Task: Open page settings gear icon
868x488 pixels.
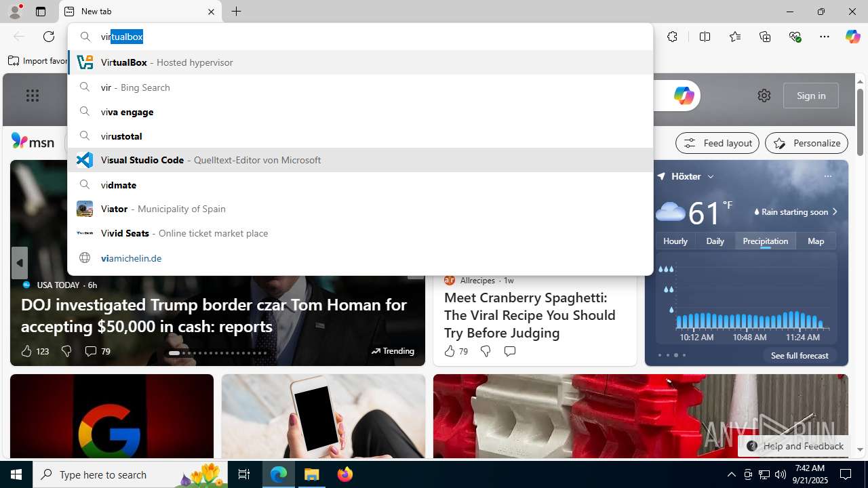Action: coord(764,96)
